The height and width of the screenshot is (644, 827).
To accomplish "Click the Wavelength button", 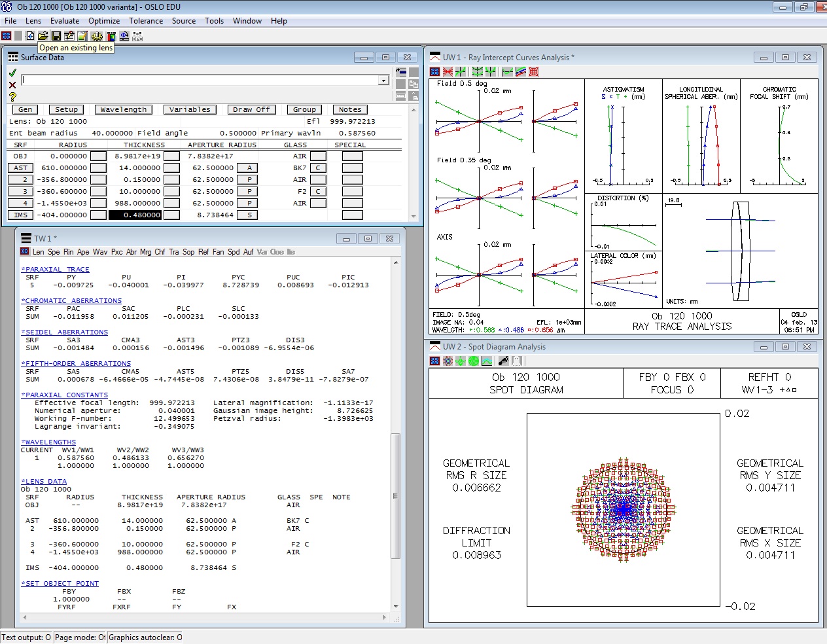I will pos(124,109).
